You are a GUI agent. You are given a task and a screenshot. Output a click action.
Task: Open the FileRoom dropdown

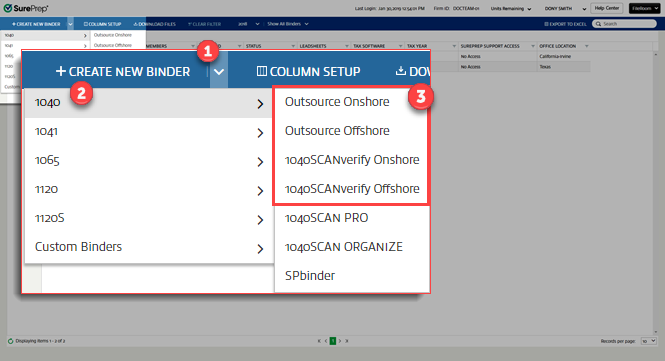click(644, 8)
